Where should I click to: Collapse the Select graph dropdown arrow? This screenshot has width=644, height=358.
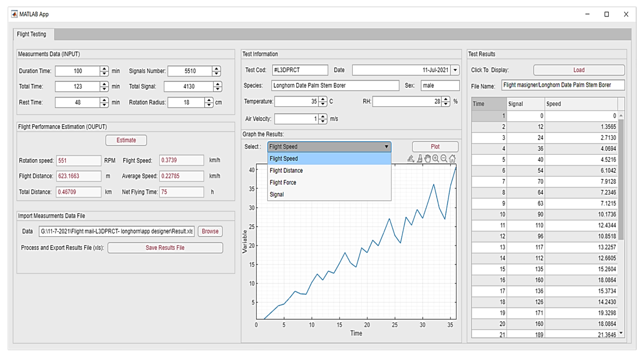[x=386, y=147]
